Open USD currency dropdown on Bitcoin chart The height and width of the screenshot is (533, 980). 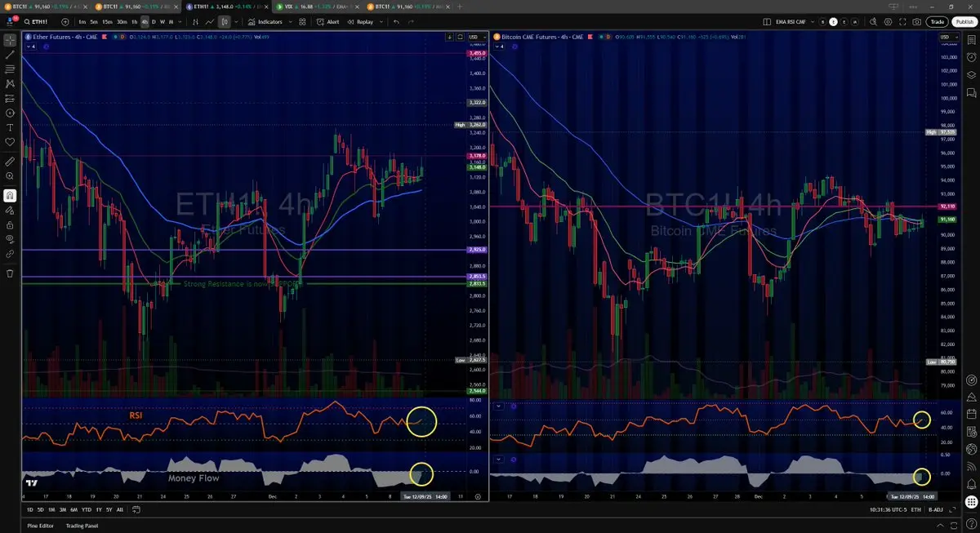(x=948, y=37)
